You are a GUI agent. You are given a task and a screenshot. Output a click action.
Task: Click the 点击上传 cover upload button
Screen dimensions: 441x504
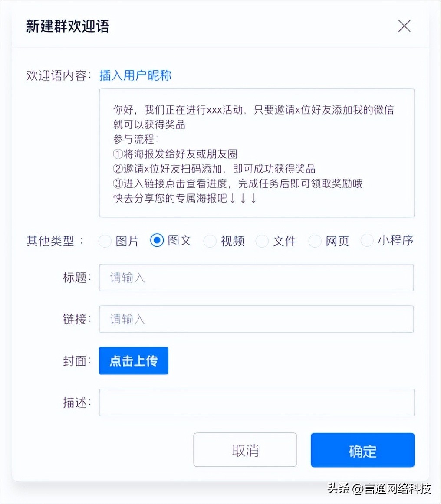(x=133, y=360)
